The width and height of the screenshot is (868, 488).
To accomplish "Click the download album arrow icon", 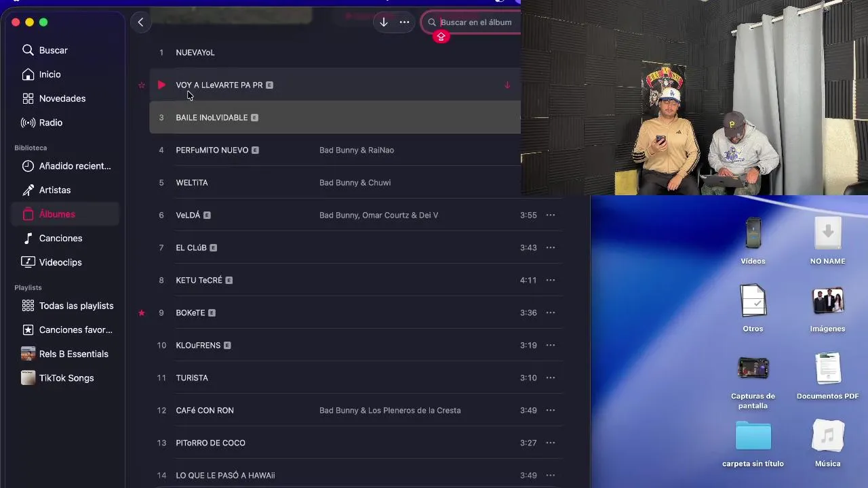I will click(384, 22).
